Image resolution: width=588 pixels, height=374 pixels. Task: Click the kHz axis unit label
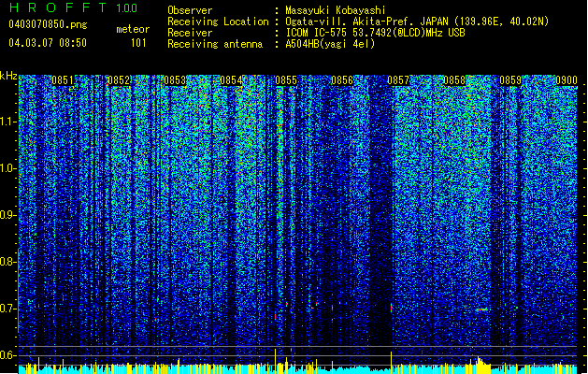point(8,76)
